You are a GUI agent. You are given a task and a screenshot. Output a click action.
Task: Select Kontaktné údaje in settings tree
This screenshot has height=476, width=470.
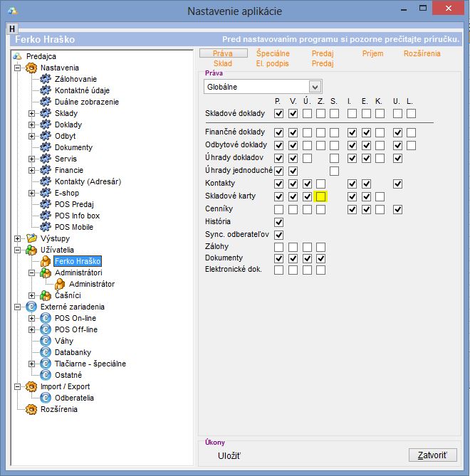click(82, 90)
